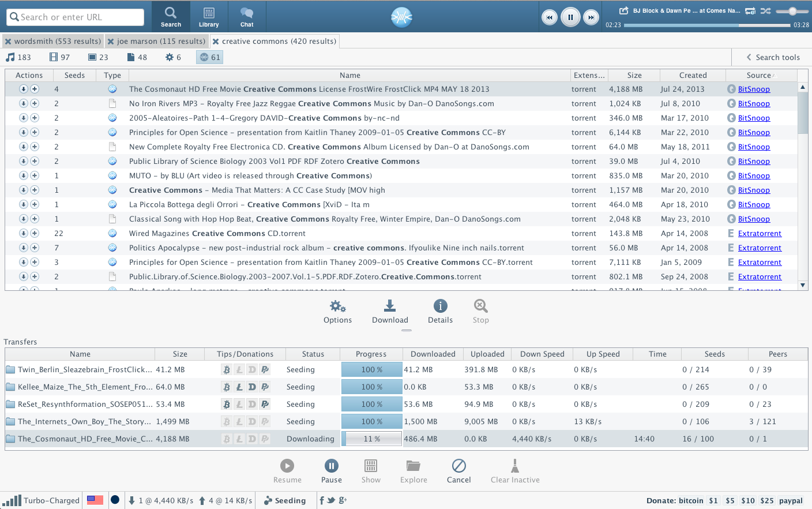Expand the Search tools panel
The image size is (812, 509).
(x=773, y=57)
